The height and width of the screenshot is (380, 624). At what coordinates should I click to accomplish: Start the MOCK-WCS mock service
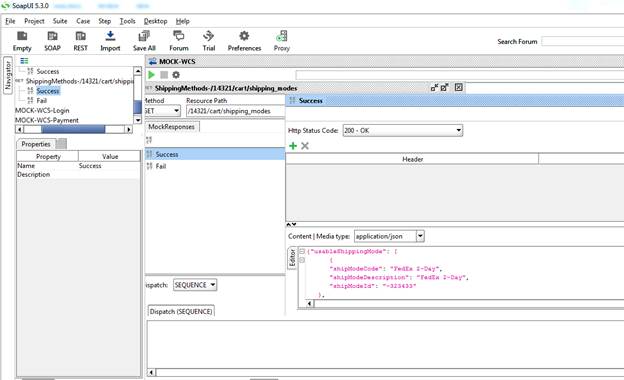[151, 75]
